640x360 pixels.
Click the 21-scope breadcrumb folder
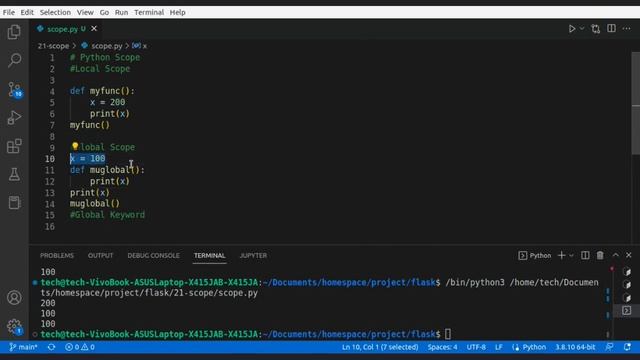coord(53,46)
